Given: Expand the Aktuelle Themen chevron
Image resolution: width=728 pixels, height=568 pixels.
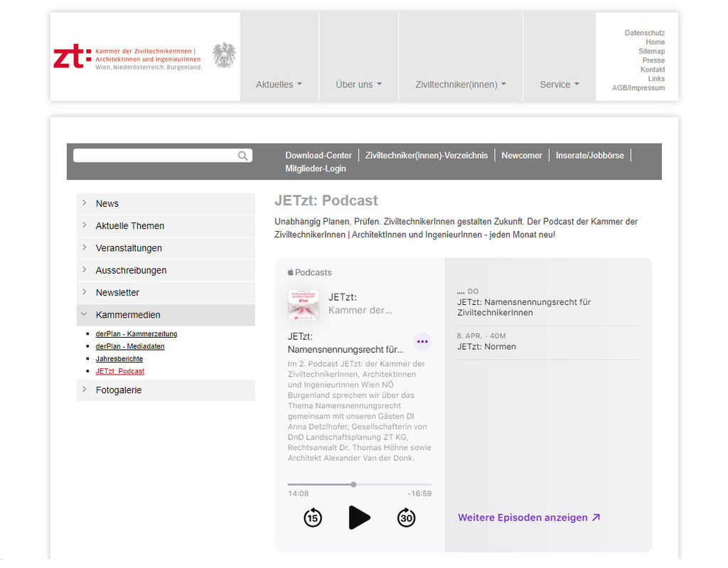Looking at the screenshot, I should tap(85, 225).
